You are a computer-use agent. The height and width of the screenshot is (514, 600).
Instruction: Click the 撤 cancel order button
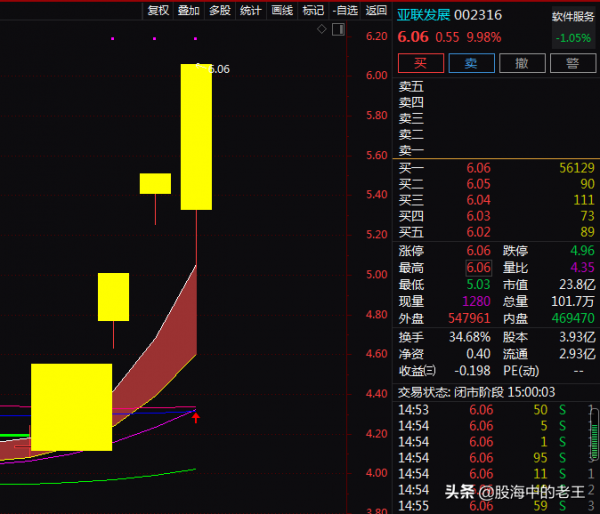click(521, 63)
